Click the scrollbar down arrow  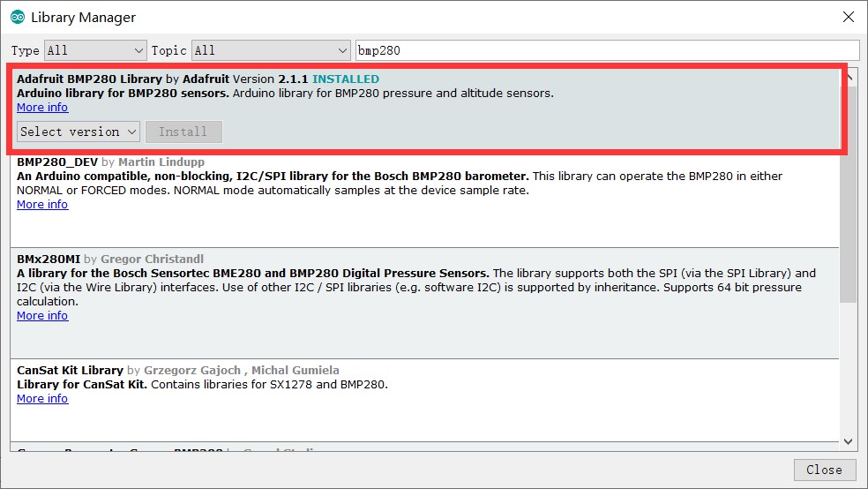click(848, 441)
